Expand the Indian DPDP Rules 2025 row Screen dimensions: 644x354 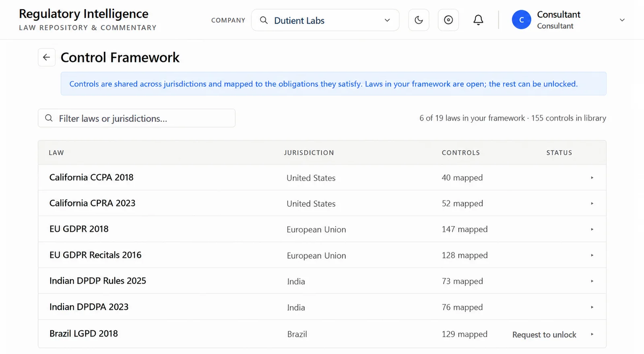[592, 281]
